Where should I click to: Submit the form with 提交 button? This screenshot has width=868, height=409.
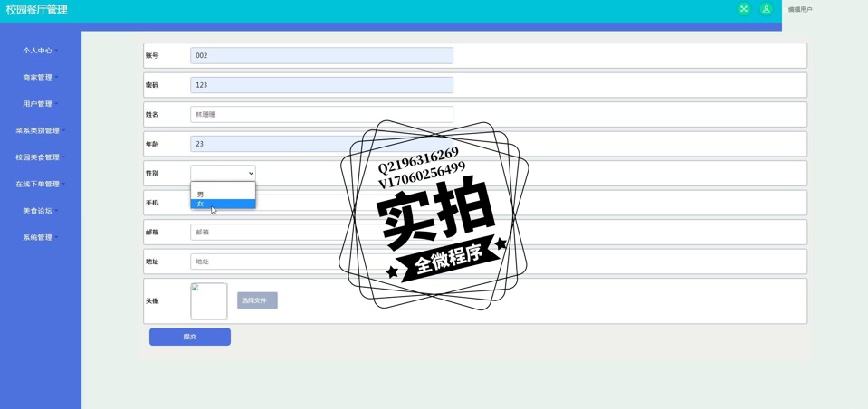click(x=190, y=337)
